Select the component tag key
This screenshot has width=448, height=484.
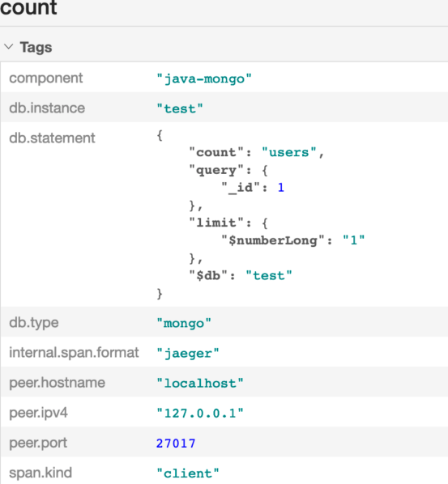pos(45,78)
